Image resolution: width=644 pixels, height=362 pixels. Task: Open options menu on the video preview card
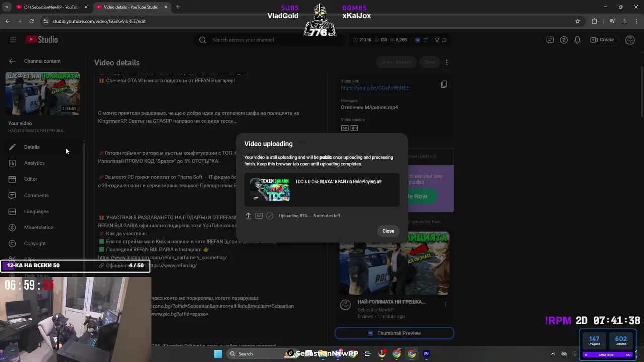pyautogui.click(x=445, y=304)
